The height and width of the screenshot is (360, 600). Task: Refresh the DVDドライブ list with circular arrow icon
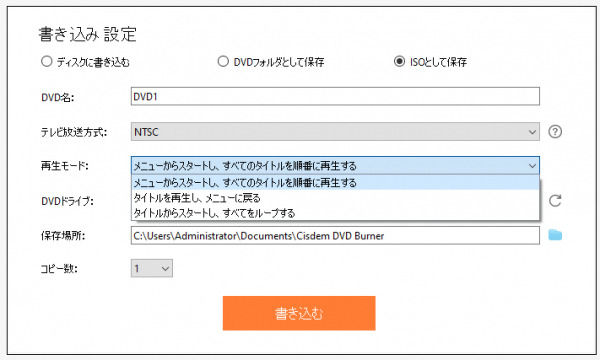555,200
